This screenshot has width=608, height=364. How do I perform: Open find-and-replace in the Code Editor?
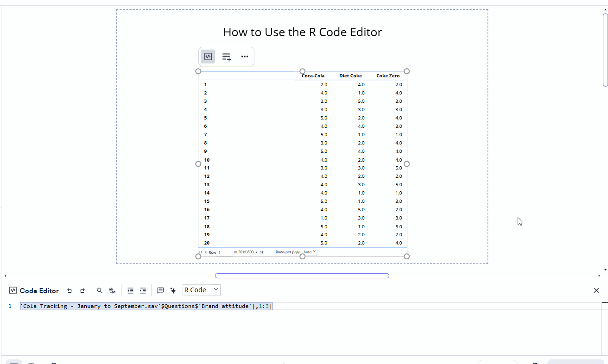112,290
